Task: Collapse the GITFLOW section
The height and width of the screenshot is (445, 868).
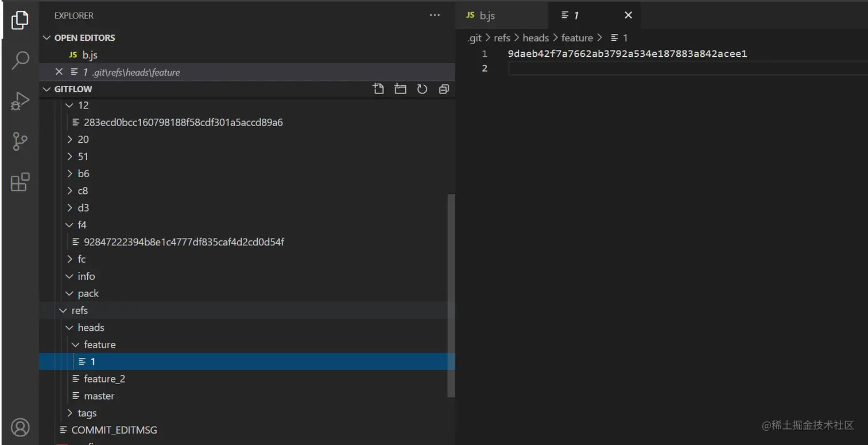Action: click(47, 89)
